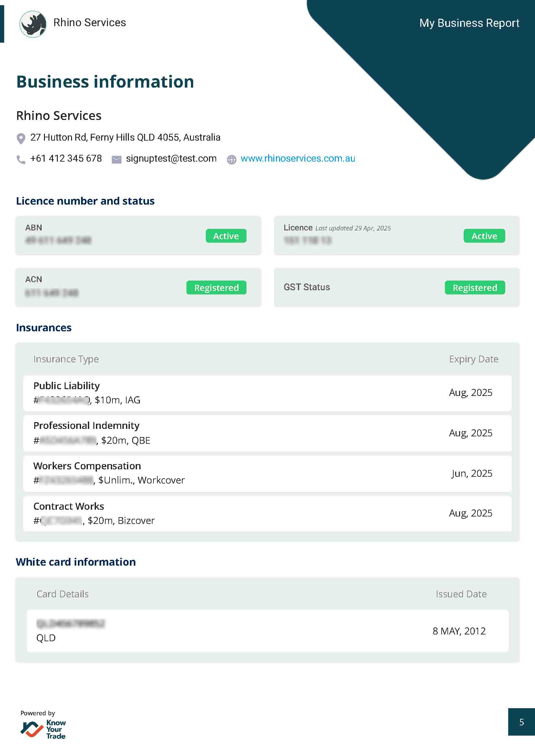The width and height of the screenshot is (535, 756).
Task: Click the page number 5 box
Action: pos(521,722)
